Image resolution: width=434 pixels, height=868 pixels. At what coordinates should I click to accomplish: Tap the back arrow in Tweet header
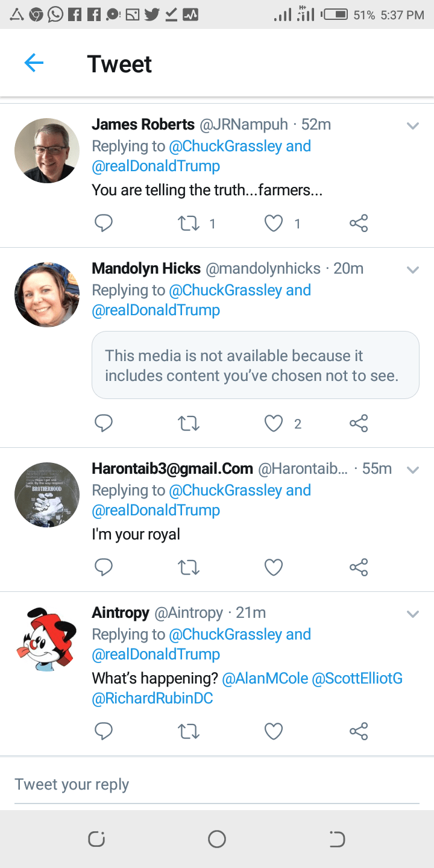click(34, 63)
